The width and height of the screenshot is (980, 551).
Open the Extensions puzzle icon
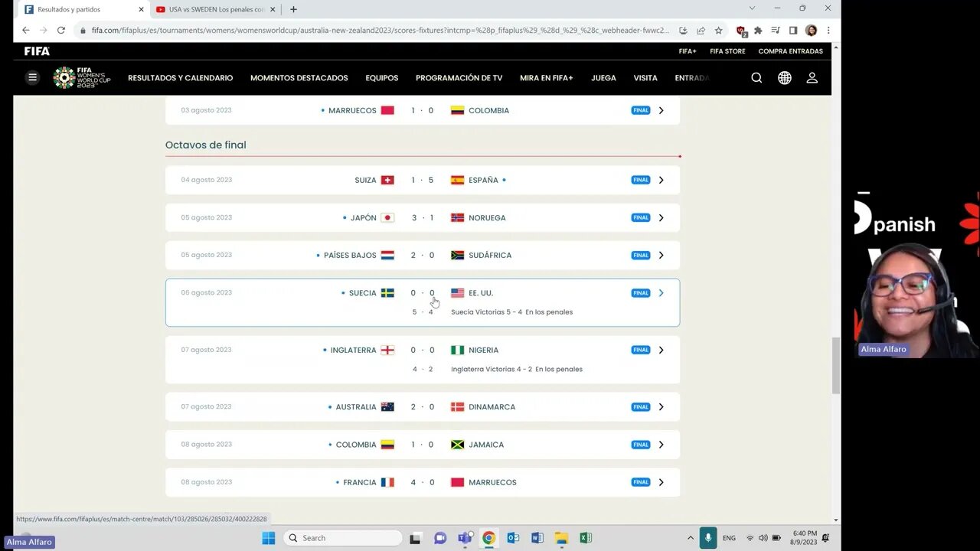pos(758,31)
